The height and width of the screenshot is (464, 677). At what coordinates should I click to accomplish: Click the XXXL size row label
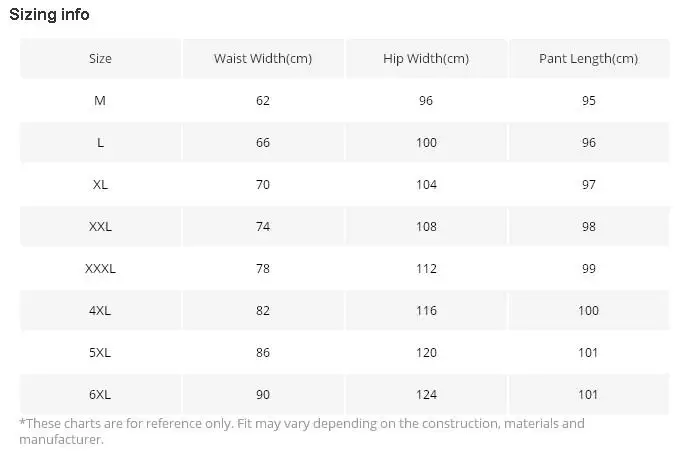click(x=100, y=268)
